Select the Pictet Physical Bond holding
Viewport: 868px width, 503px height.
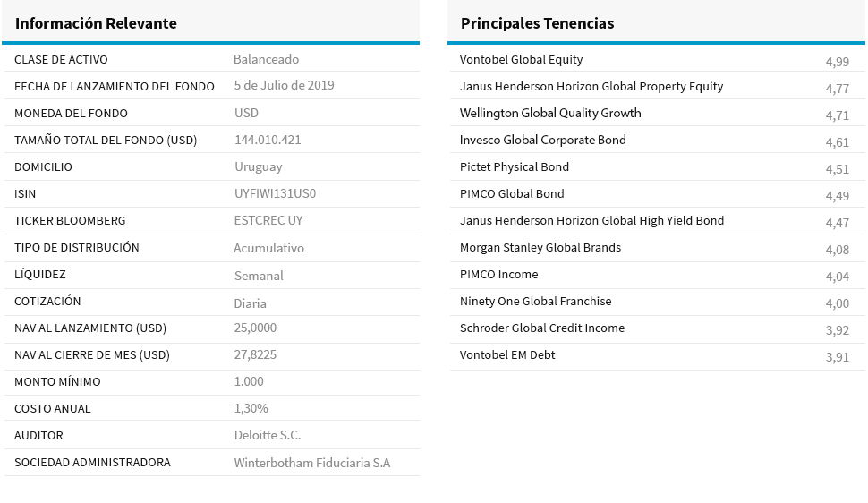click(514, 167)
